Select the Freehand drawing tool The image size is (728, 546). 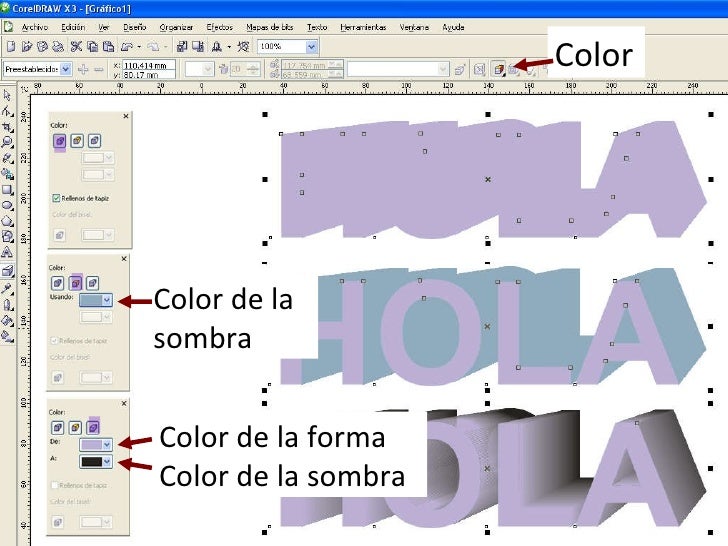click(7, 158)
